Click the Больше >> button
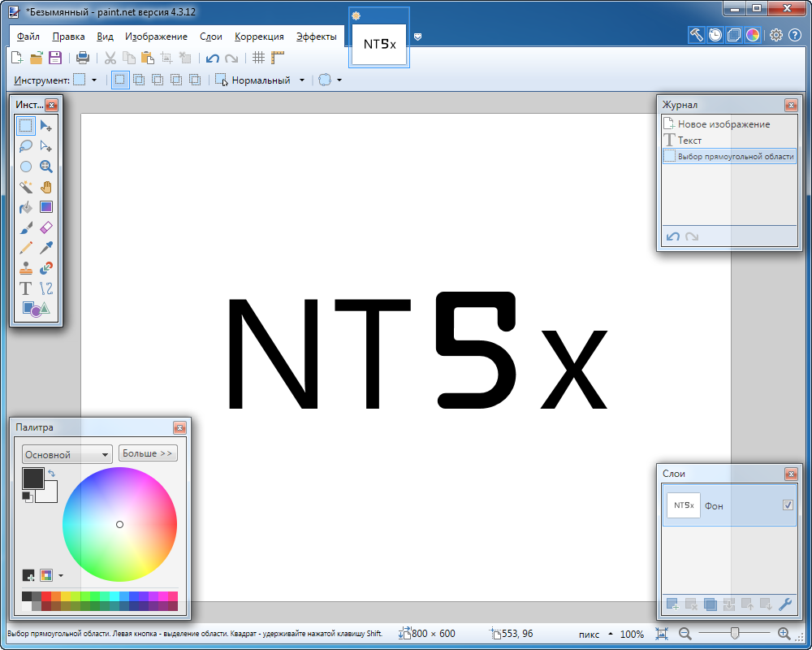Image resolution: width=812 pixels, height=650 pixels. (148, 453)
